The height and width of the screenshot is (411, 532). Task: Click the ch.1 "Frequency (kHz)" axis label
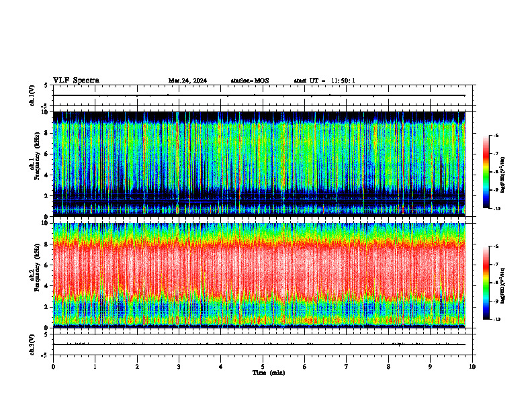coord(38,156)
